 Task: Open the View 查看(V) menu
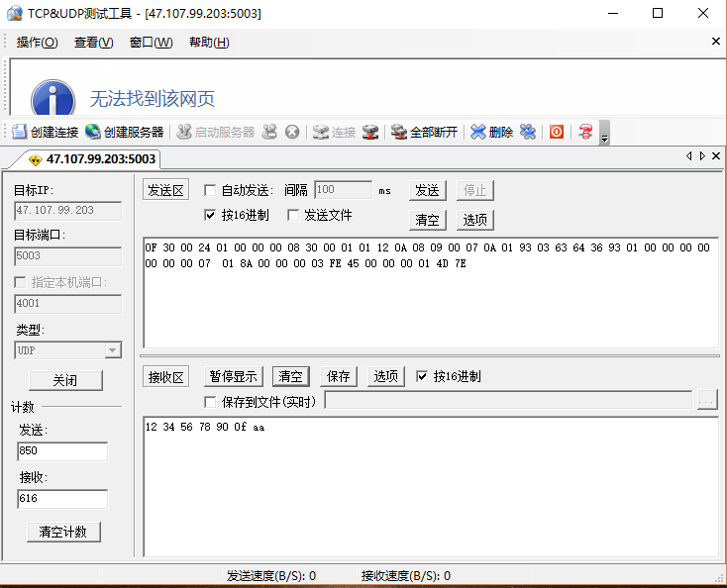(94, 43)
